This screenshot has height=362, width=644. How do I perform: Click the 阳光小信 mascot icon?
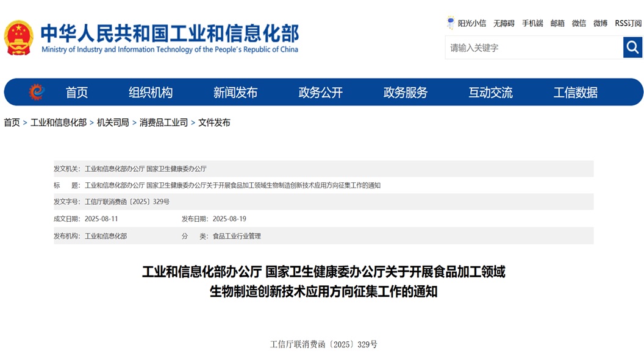451,23
